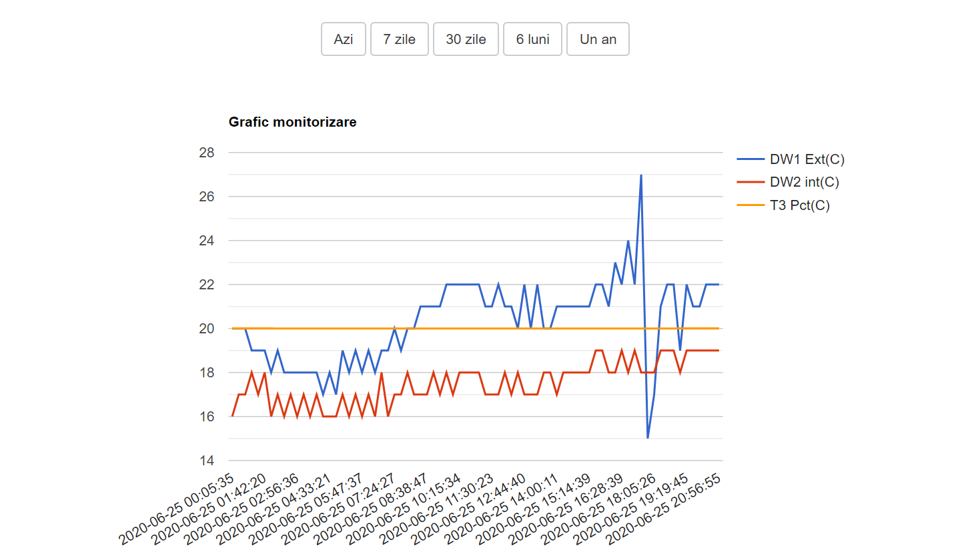Image resolution: width=974 pixels, height=560 pixels.
Task: Click the blue legend line for DW1 Ext
Action: coord(751,159)
